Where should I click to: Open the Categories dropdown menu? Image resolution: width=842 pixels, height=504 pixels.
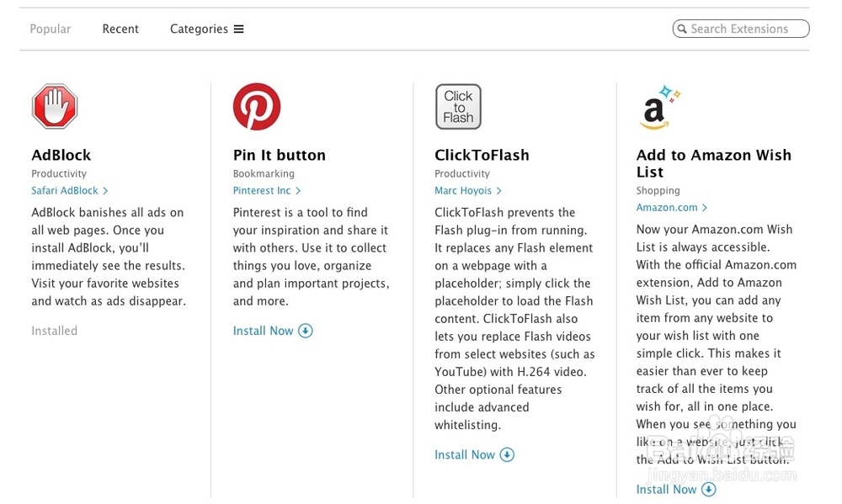point(206,29)
